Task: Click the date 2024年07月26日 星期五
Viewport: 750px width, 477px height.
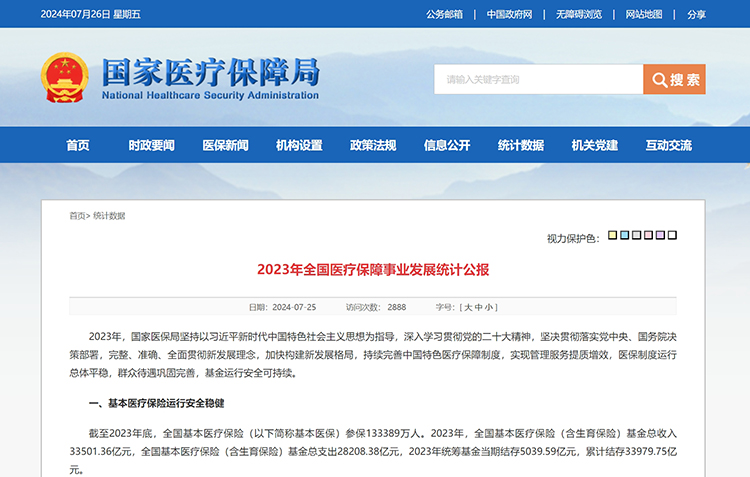Action: pos(90,14)
